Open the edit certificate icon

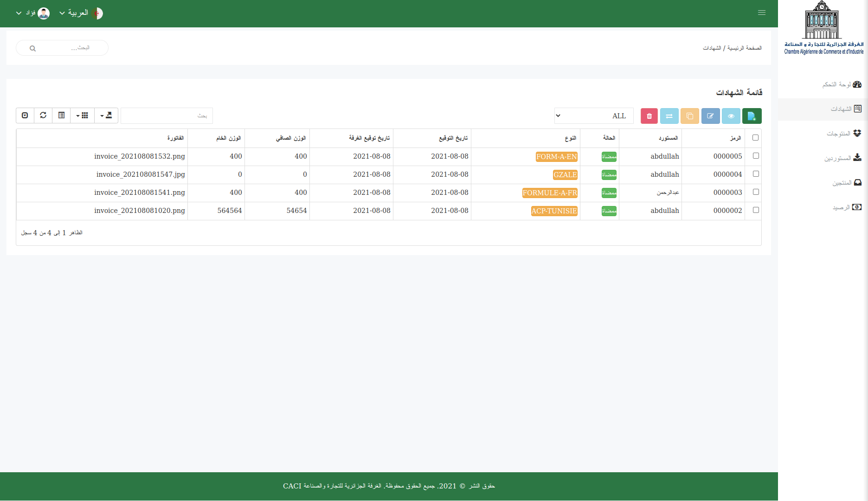click(710, 116)
